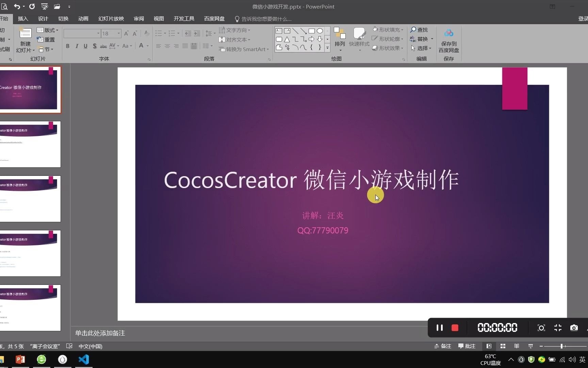Image resolution: width=588 pixels, height=368 pixels.
Task: Select the right arrow shape in gallery
Action: pos(312,39)
